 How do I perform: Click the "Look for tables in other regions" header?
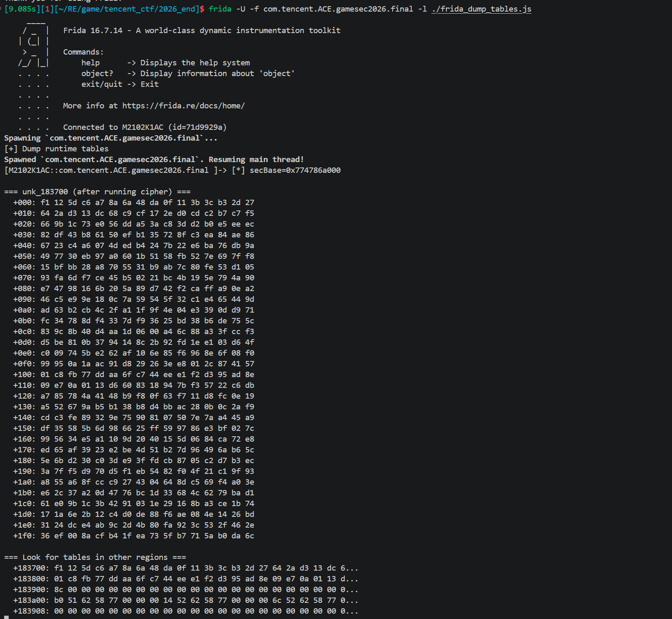tap(95, 557)
